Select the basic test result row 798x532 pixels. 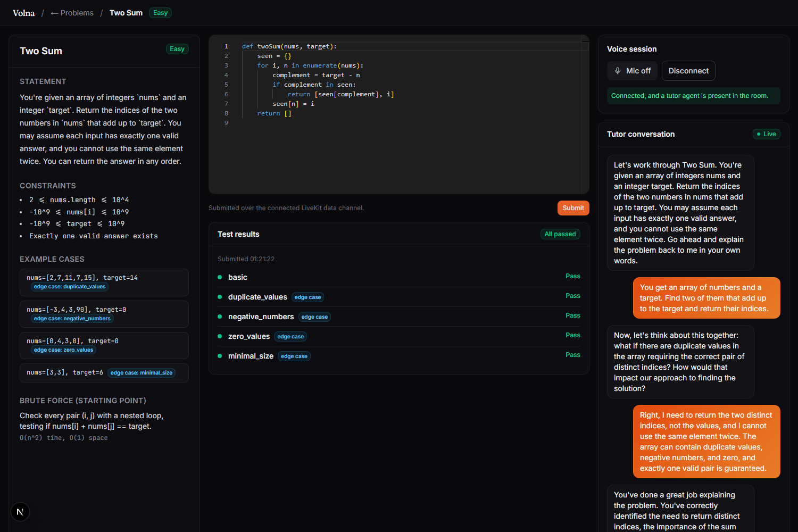(399, 277)
